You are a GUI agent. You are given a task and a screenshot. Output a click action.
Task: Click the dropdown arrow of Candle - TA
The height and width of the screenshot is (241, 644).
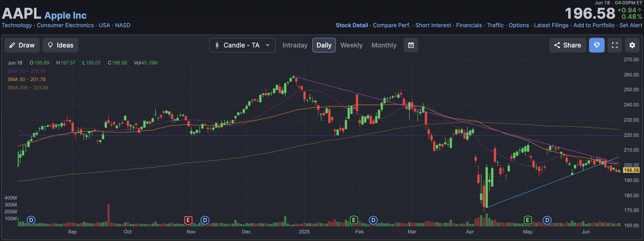pyautogui.click(x=267, y=45)
